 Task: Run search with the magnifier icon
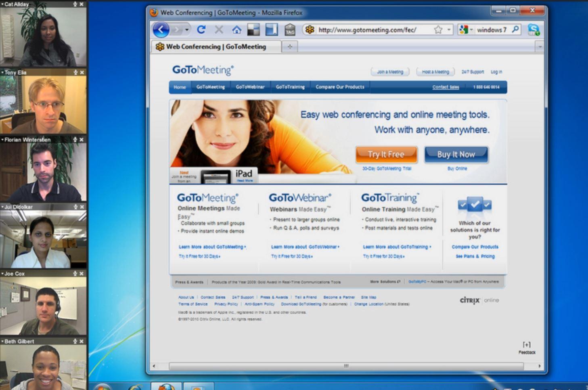coord(515,29)
